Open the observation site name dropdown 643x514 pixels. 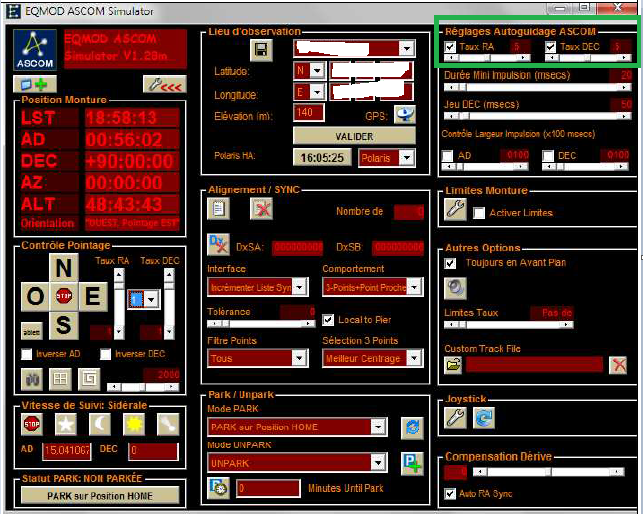coord(406,49)
